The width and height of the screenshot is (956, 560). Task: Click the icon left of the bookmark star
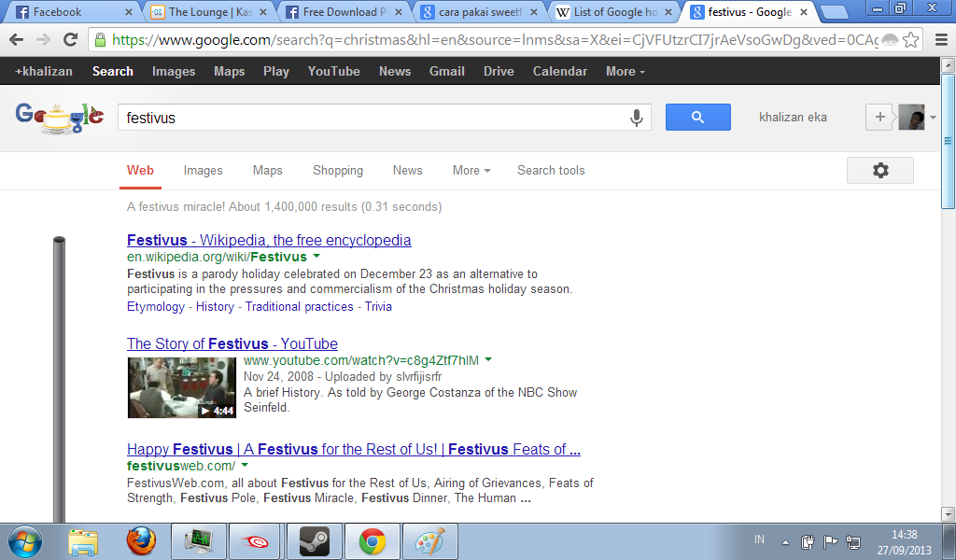pos(890,40)
